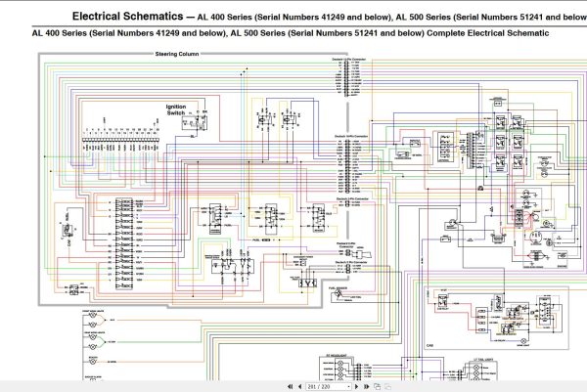Click the greyed next view icon in the page bar
This screenshot has width=587, height=392.
pos(387,386)
